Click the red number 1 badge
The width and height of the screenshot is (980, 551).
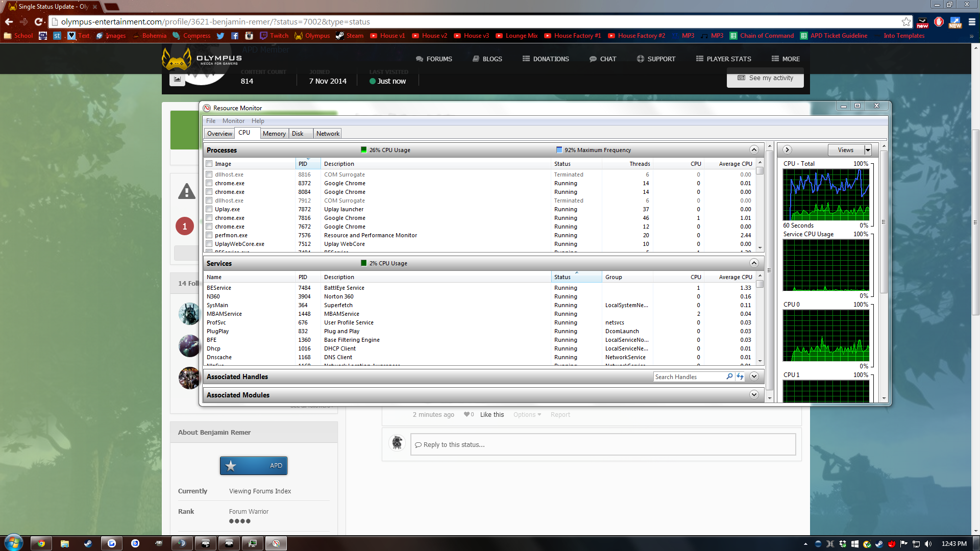pyautogui.click(x=185, y=226)
